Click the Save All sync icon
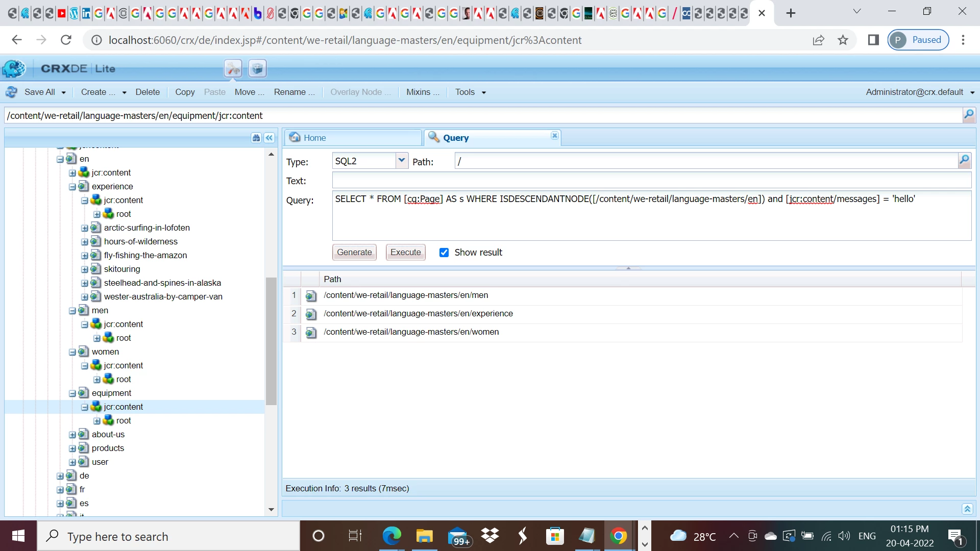Image resolution: width=980 pixels, height=551 pixels. point(11,92)
